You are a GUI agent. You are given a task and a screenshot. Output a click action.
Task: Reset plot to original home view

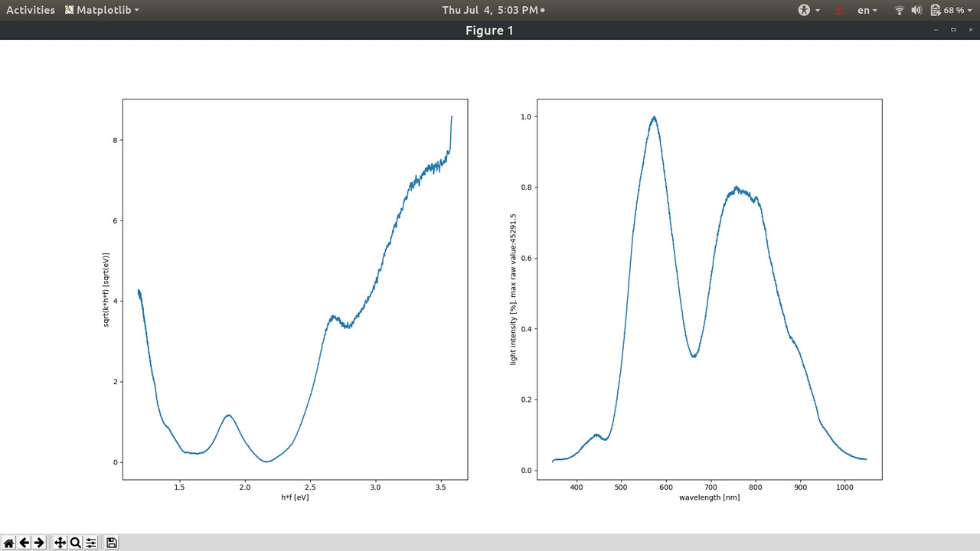[8, 543]
